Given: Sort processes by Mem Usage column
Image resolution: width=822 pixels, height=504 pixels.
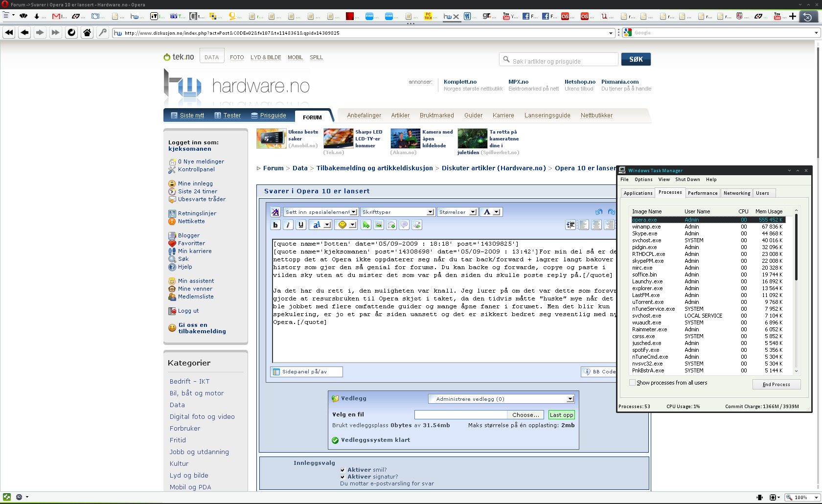Looking at the screenshot, I should click(x=769, y=211).
